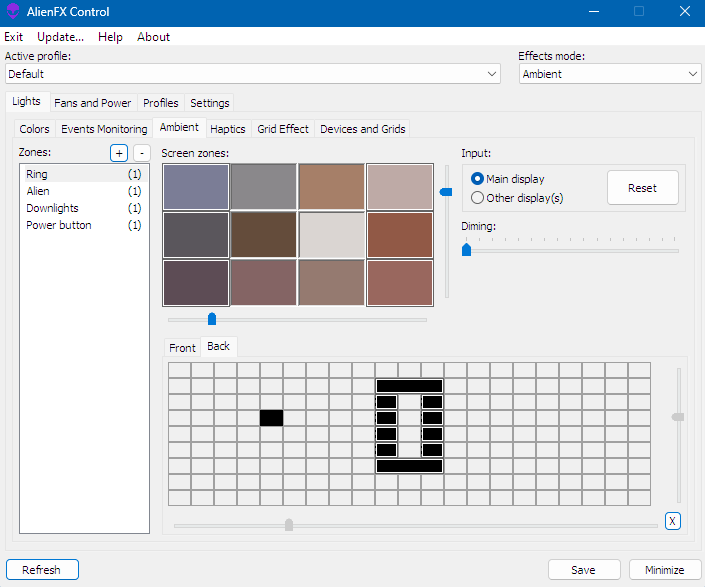Select the Alien zone
This screenshot has height=587, width=705.
click(x=84, y=191)
